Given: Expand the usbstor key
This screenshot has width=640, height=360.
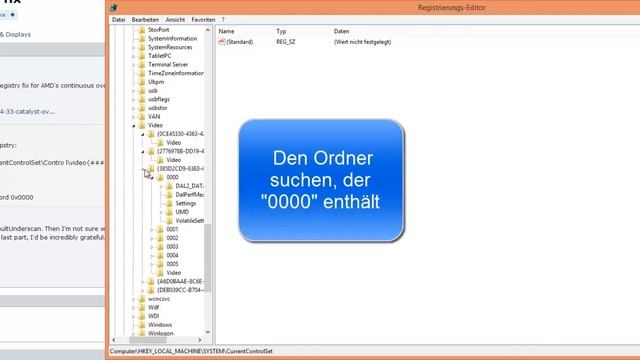Looking at the screenshot, I should tap(133, 108).
